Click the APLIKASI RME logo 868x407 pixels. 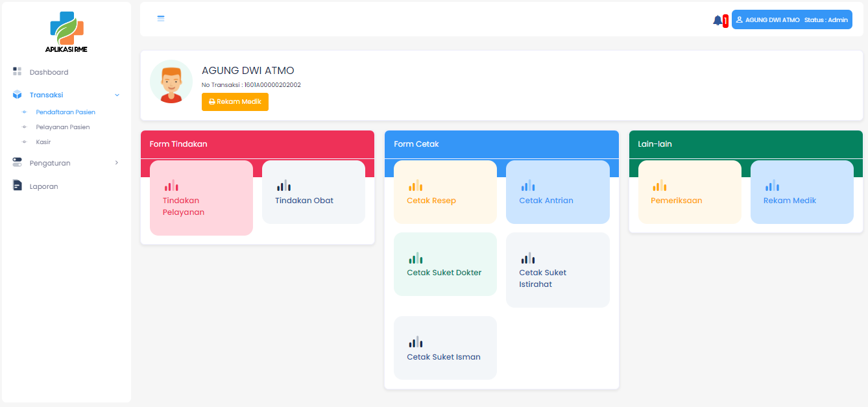click(x=66, y=32)
